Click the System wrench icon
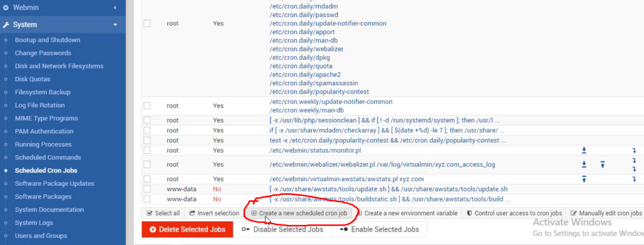 pyautogui.click(x=6, y=25)
